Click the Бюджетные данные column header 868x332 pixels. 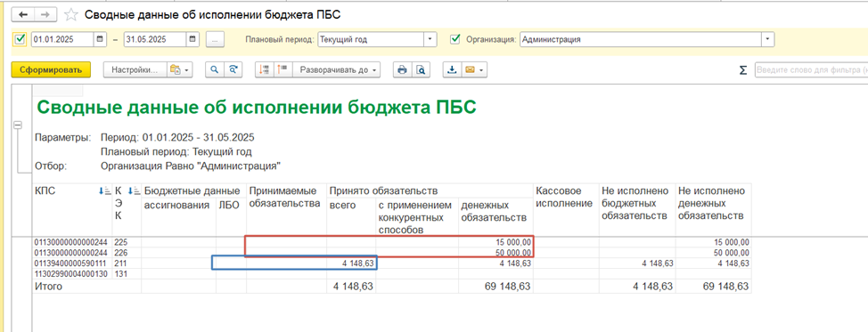coord(192,190)
